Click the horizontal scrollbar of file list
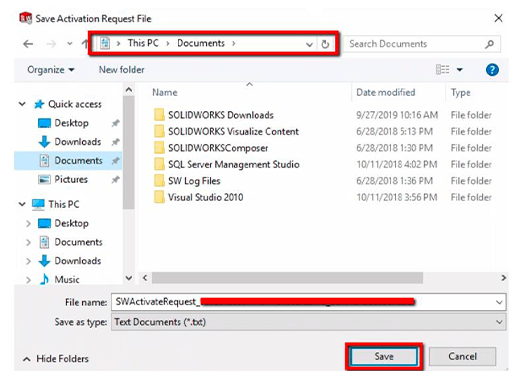 [x=288, y=278]
